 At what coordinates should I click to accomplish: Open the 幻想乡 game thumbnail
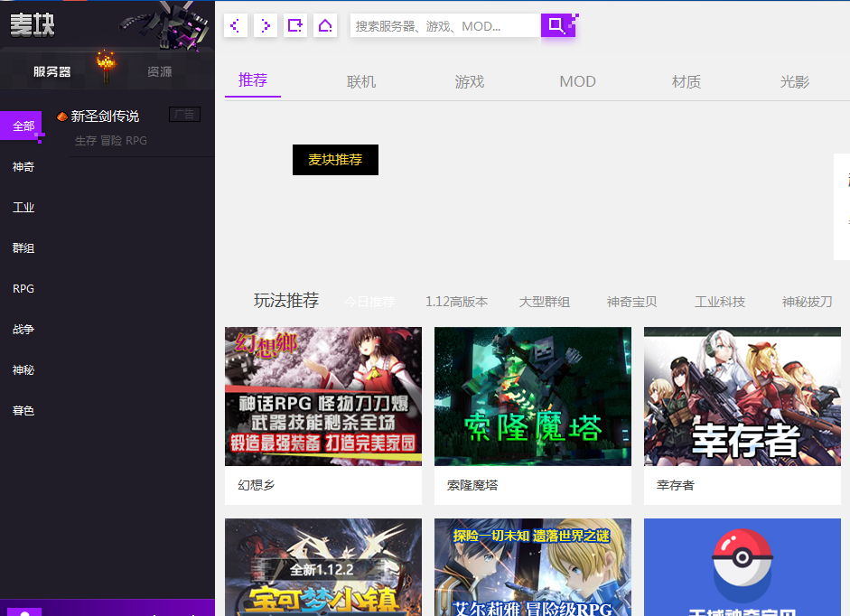pos(322,396)
